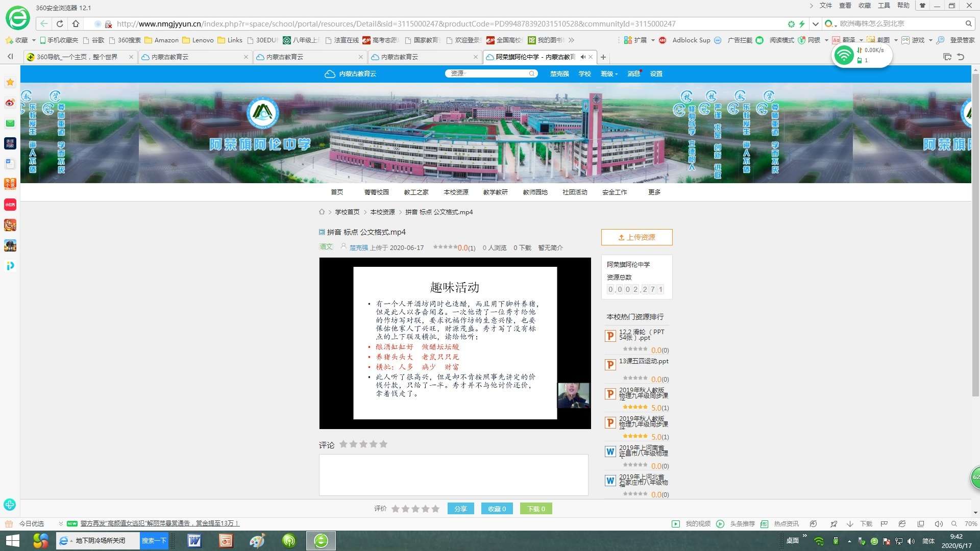Expand the 班级 dropdown menu

(x=609, y=74)
